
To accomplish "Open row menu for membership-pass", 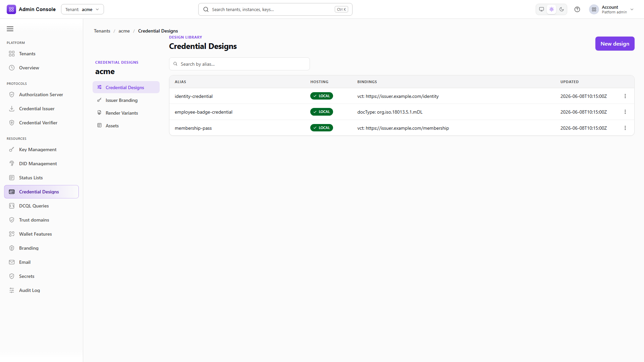I will 625,128.
